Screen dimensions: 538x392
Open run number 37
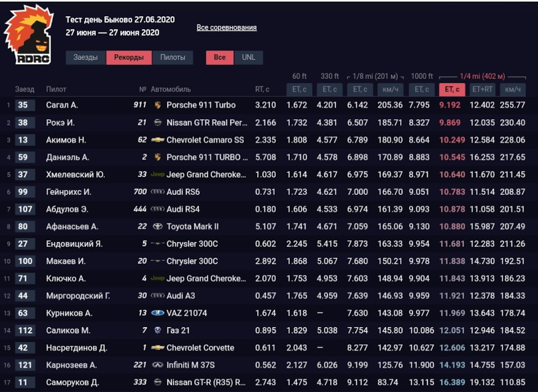tap(25, 174)
